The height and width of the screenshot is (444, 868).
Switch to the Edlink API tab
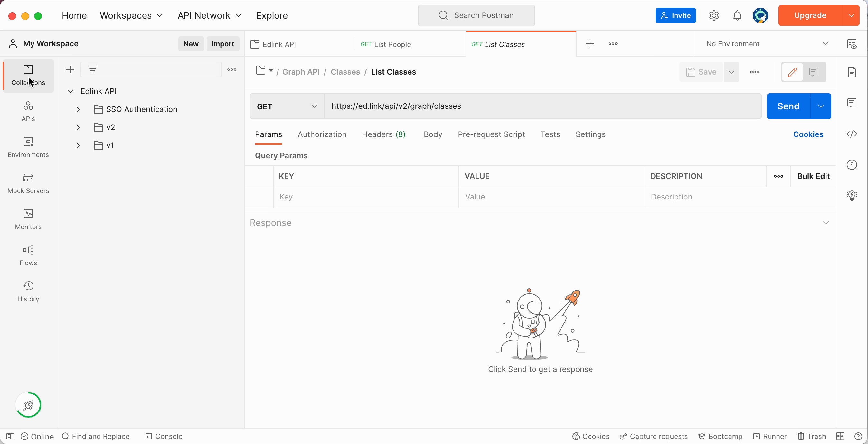click(300, 44)
